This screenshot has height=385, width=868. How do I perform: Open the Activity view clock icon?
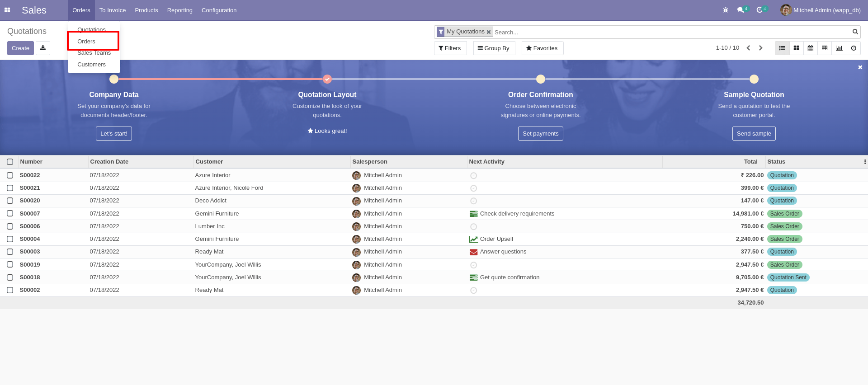(854, 48)
